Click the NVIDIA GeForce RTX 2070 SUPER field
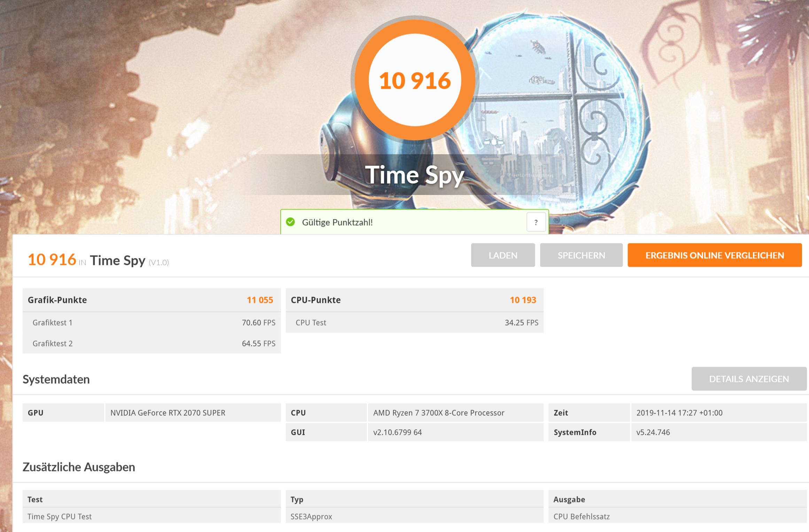This screenshot has height=532, width=809. [x=193, y=413]
